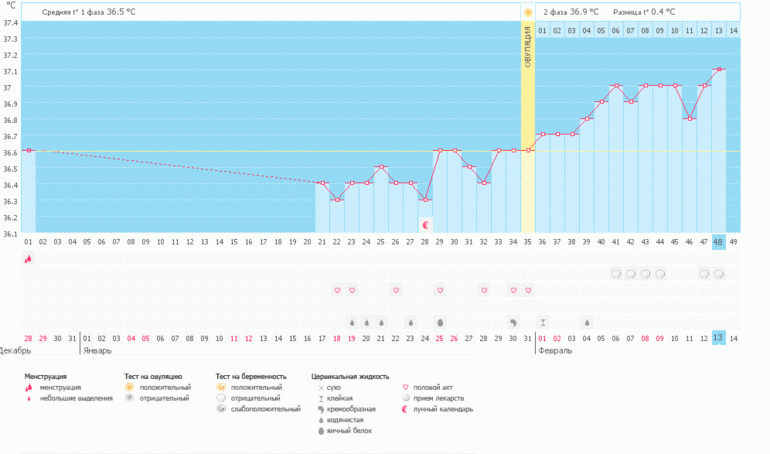770x454 pixels.
Task: Click temperature point 36.4 on cycle day 32
Action: [x=484, y=183]
